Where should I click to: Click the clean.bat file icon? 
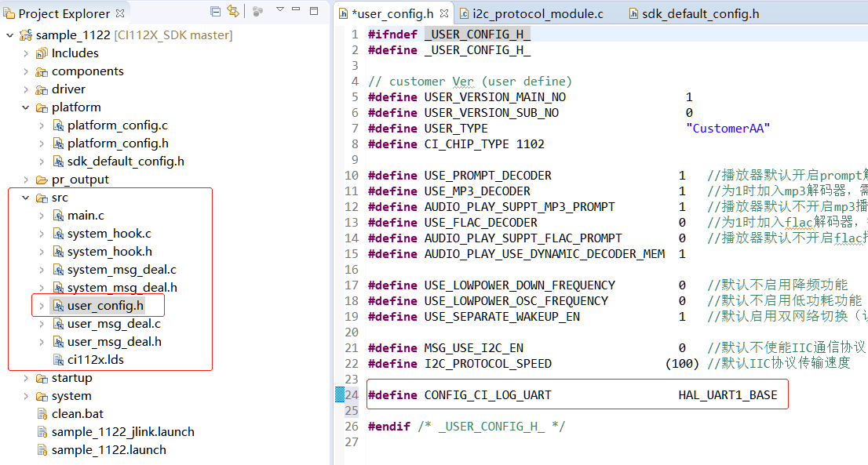(42, 414)
